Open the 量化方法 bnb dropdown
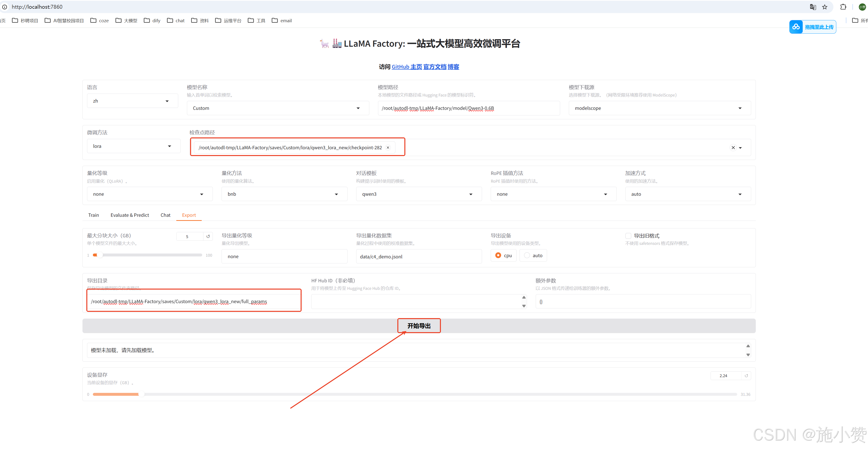 point(284,194)
